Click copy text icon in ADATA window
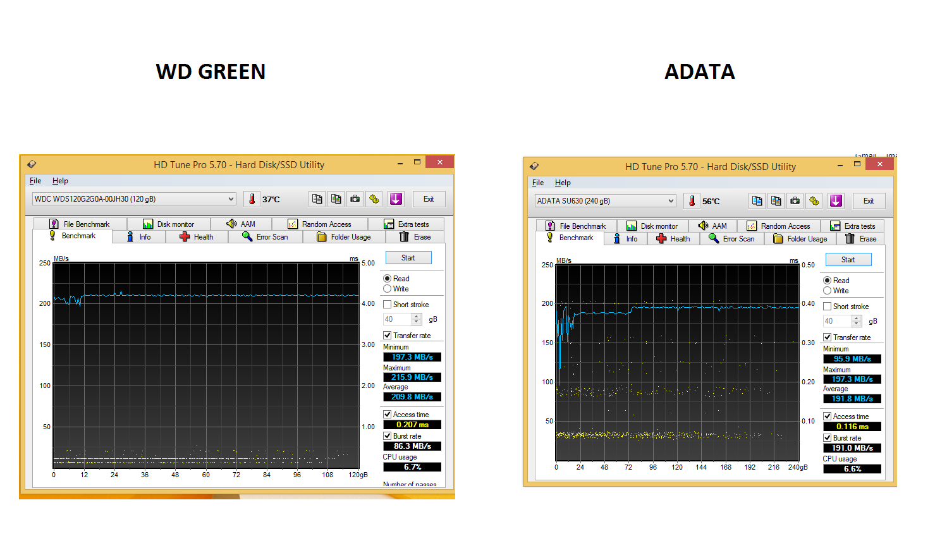The width and height of the screenshot is (947, 560). click(757, 201)
